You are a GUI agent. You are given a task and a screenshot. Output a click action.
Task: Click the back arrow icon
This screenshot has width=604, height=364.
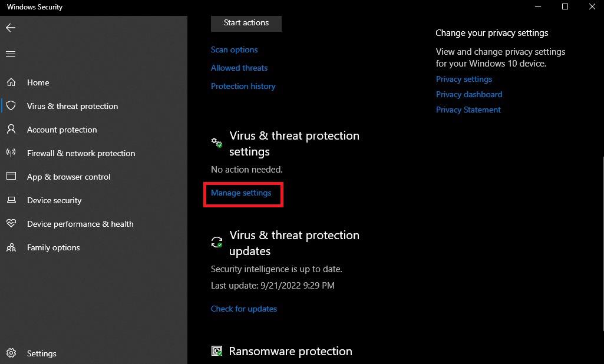(11, 28)
